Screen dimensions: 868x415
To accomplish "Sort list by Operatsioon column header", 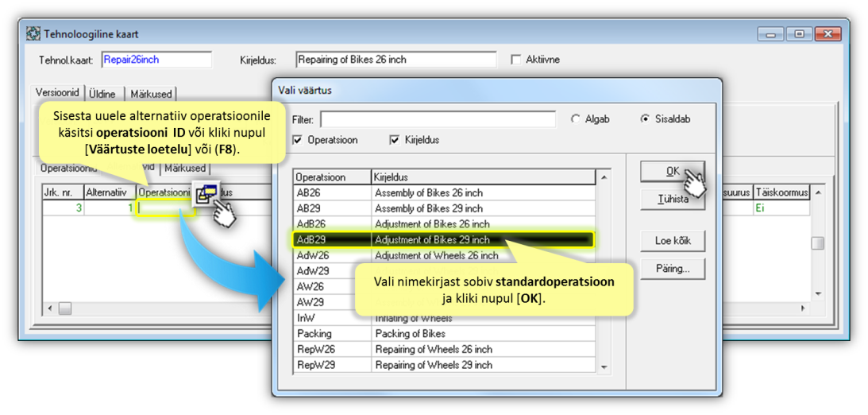I will click(332, 177).
